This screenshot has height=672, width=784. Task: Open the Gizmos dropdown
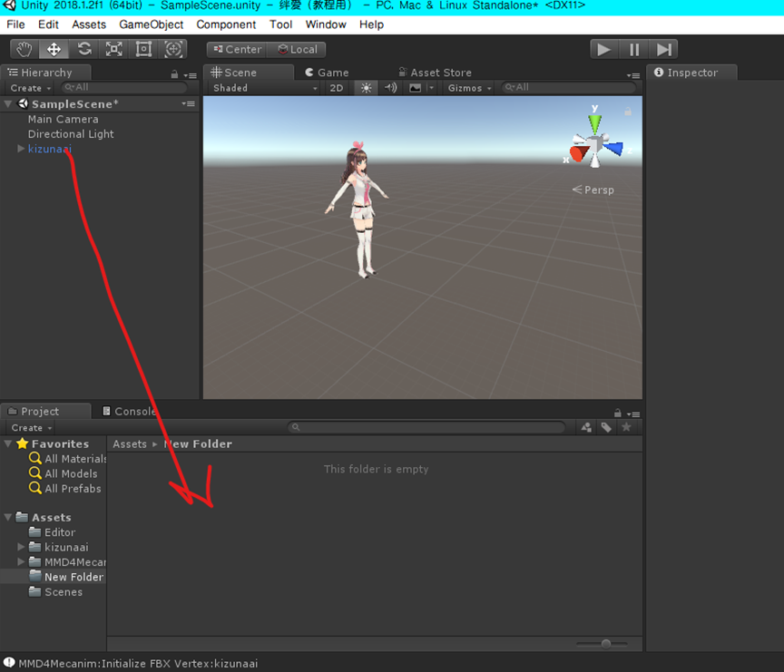pos(470,88)
